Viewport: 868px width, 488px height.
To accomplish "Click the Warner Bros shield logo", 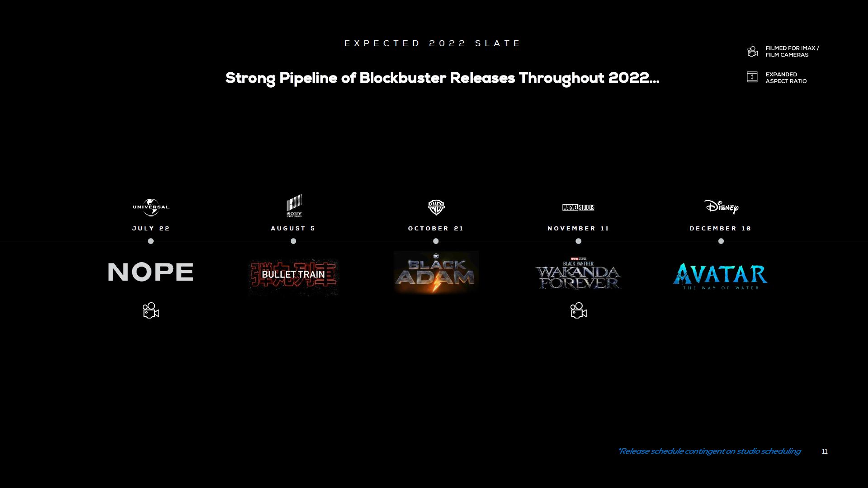I will click(x=436, y=207).
